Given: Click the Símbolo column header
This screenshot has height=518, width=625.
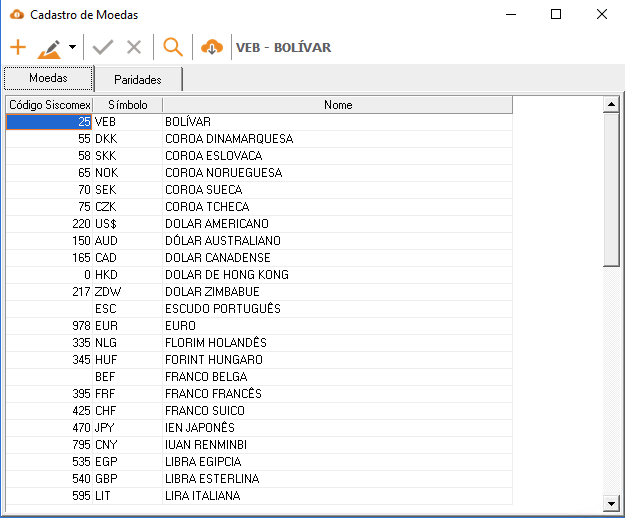Looking at the screenshot, I should click(128, 105).
